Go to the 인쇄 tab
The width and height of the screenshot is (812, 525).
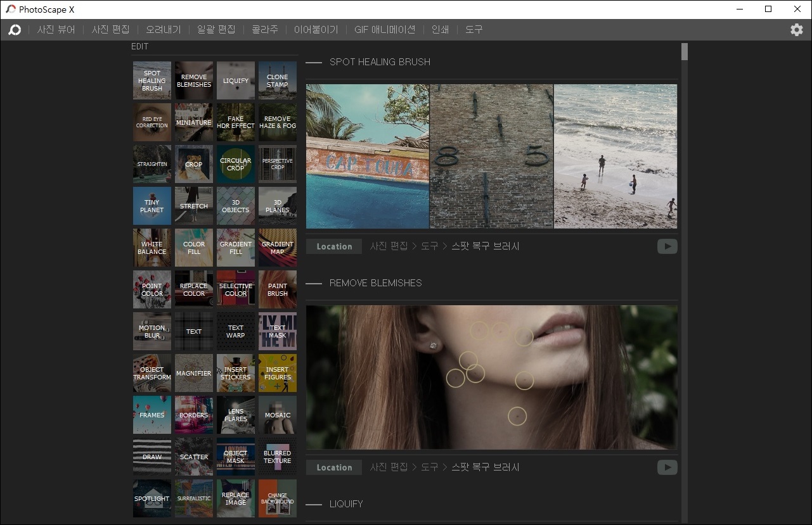[441, 30]
